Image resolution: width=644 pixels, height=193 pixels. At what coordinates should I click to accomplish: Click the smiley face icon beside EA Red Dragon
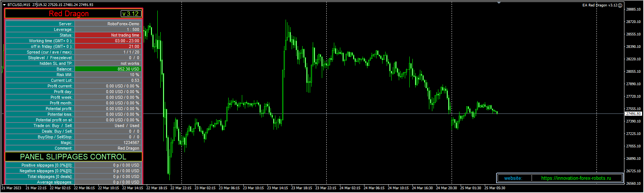click(x=620, y=5)
